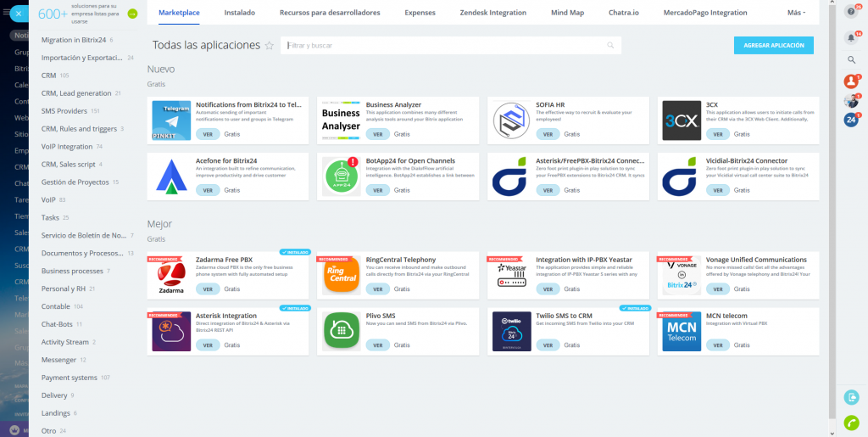Open the Chatra.io tab
Viewport: 868px width, 437px height.
point(624,12)
